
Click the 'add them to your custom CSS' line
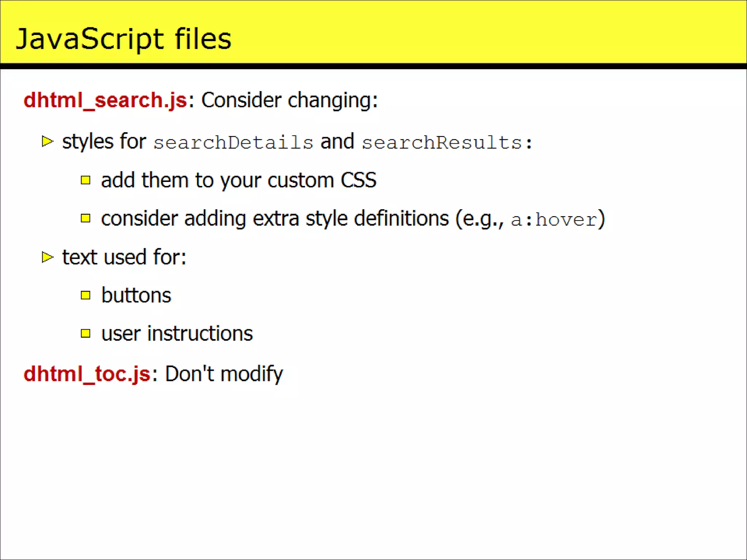pos(239,180)
